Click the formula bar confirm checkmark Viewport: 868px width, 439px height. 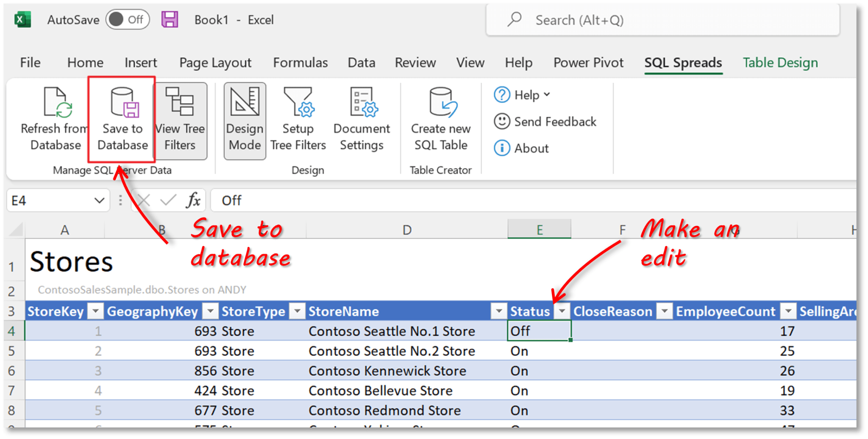168,200
